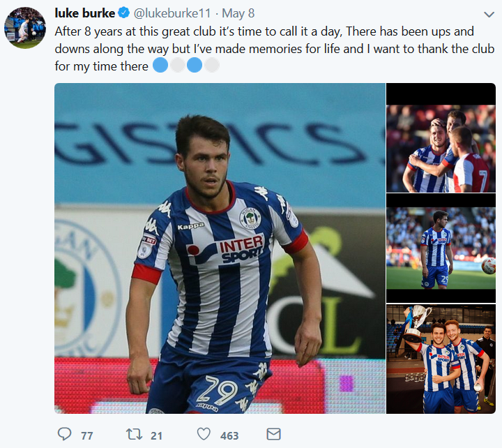This screenshot has width=502, height=448.
Task: Click the tweet text about 8 years
Action: pos(265,49)
